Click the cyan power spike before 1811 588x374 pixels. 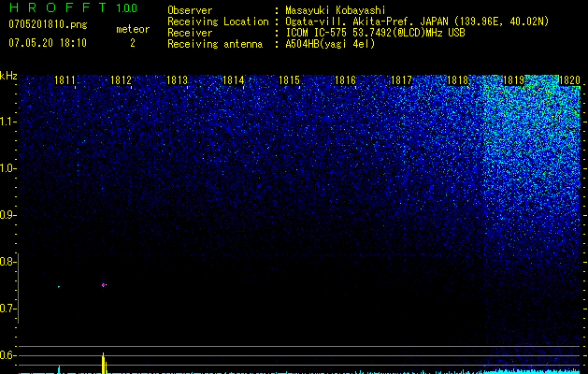point(59,368)
